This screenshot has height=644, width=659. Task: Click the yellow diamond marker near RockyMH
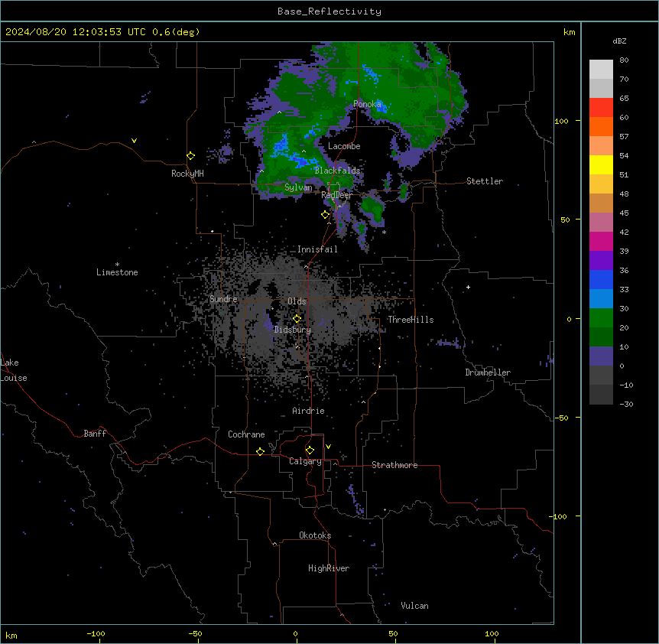pyautogui.click(x=191, y=156)
